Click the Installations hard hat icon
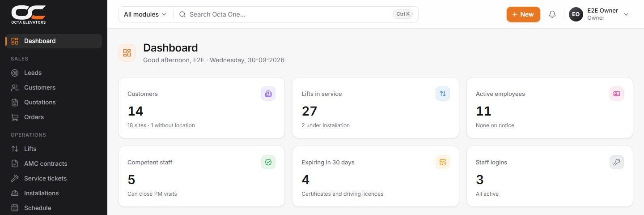The width and height of the screenshot is (644, 215). click(x=15, y=193)
